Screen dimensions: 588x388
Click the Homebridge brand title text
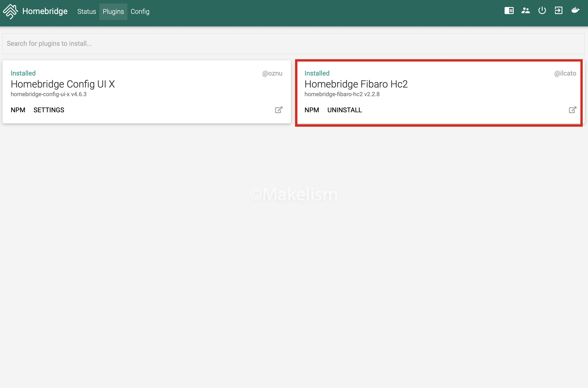click(45, 11)
